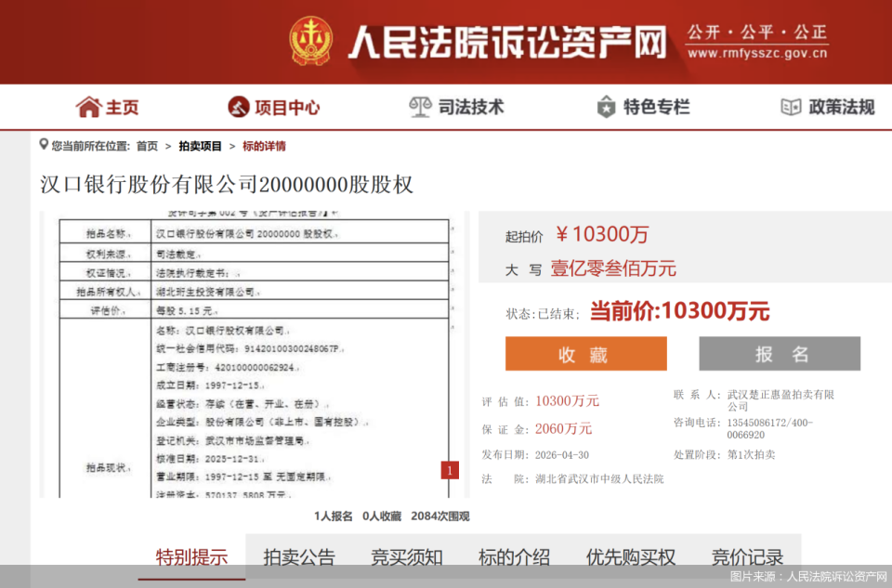The image size is (892, 588).
Task: Click the phone number 13545086172/400-0066920
Action: tap(770, 429)
